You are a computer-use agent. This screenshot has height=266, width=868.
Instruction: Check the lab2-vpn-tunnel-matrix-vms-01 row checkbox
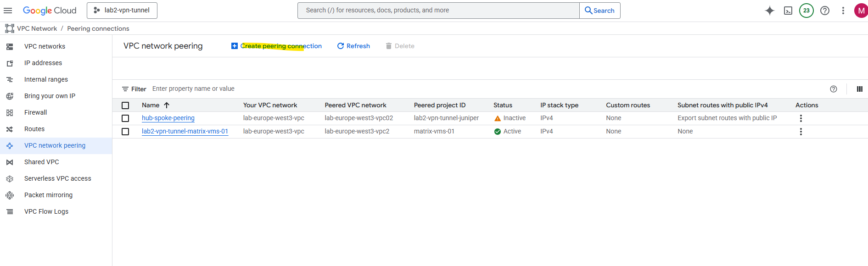[125, 132]
